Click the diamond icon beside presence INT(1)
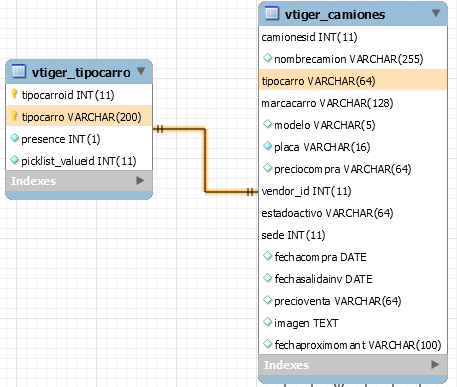457x387 pixels. [x=15, y=138]
